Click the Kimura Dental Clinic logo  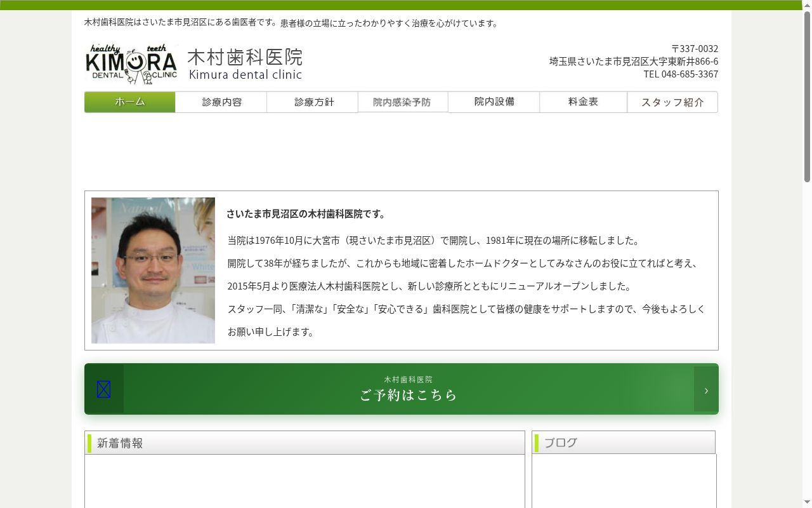tap(132, 64)
